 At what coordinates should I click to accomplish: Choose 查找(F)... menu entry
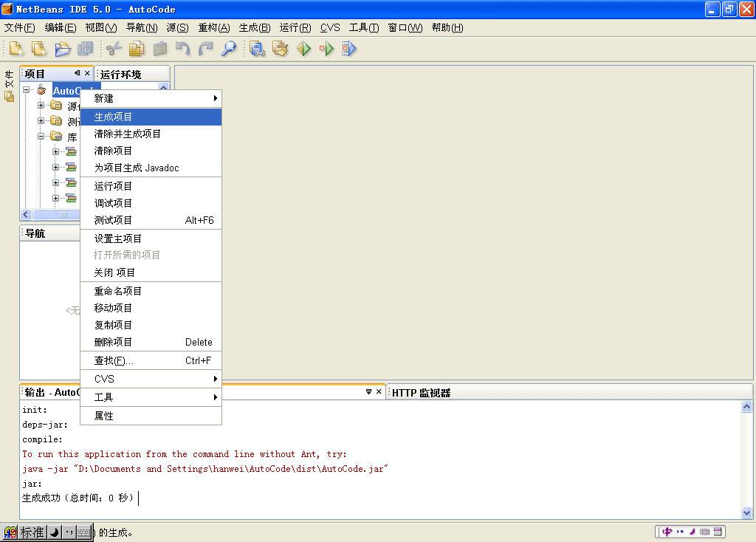click(x=151, y=360)
